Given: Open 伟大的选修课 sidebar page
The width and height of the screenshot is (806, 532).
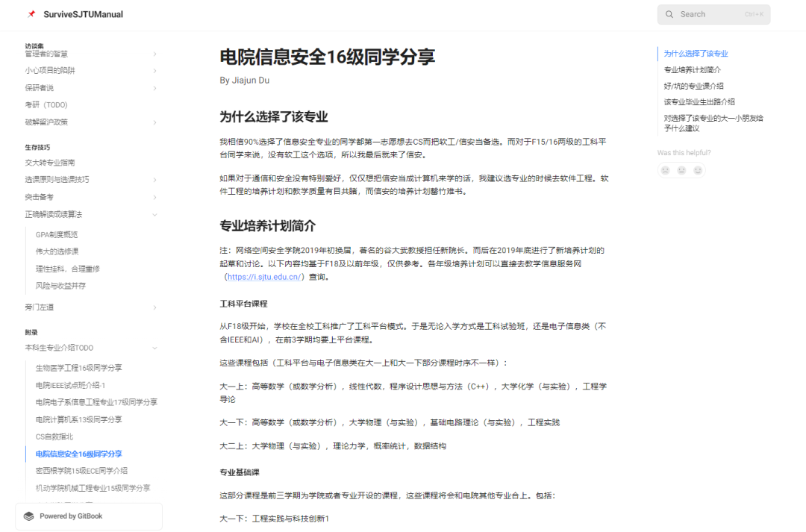Looking at the screenshot, I should [57, 251].
